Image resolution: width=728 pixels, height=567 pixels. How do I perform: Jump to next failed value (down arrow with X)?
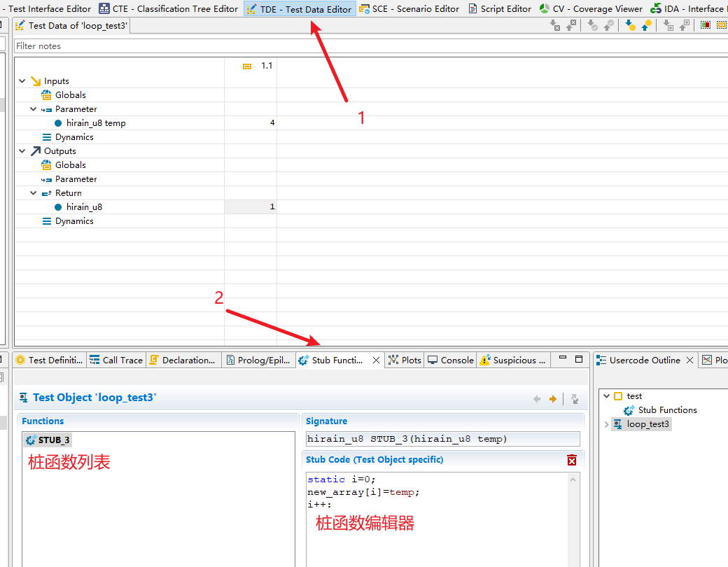tap(554, 25)
